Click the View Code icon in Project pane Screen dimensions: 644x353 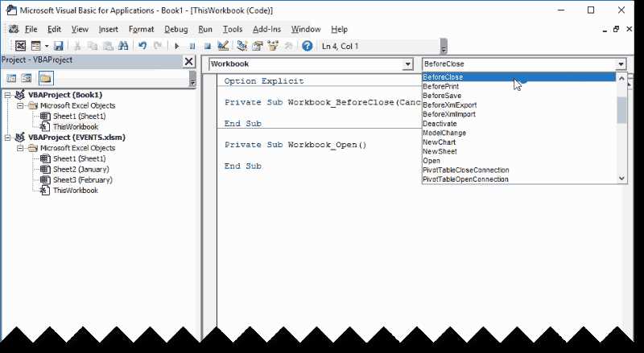point(11,78)
